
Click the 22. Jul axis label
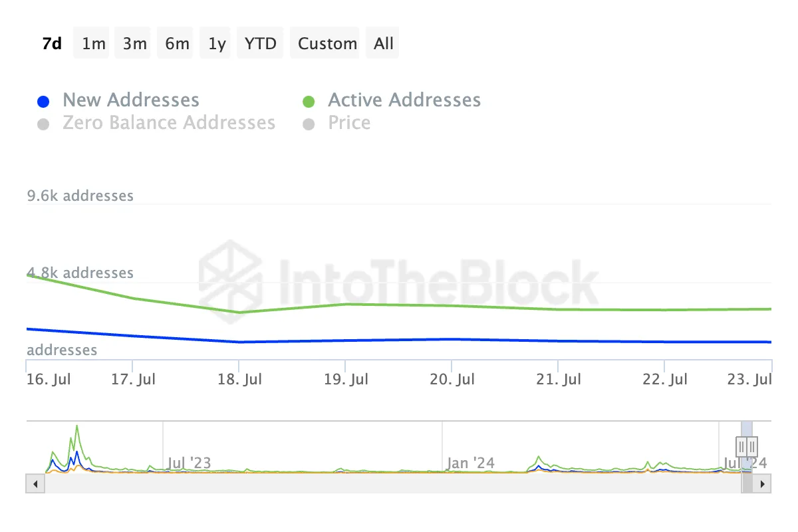coord(666,380)
